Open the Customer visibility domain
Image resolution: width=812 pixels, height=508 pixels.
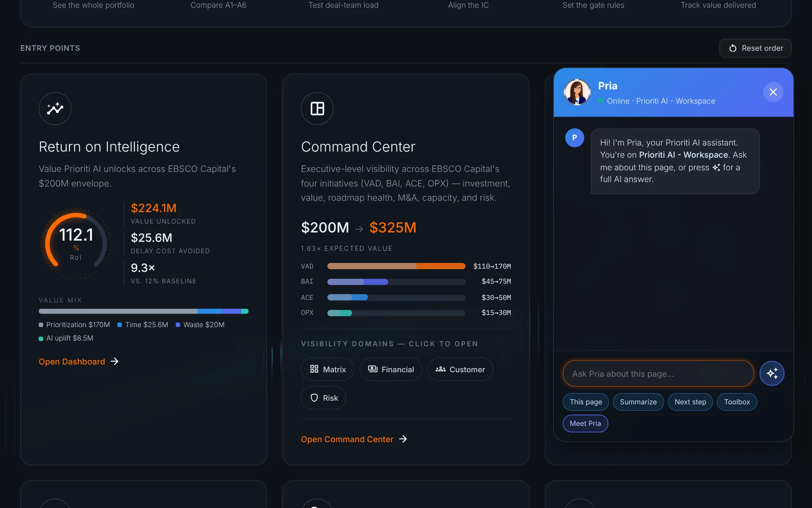(460, 369)
